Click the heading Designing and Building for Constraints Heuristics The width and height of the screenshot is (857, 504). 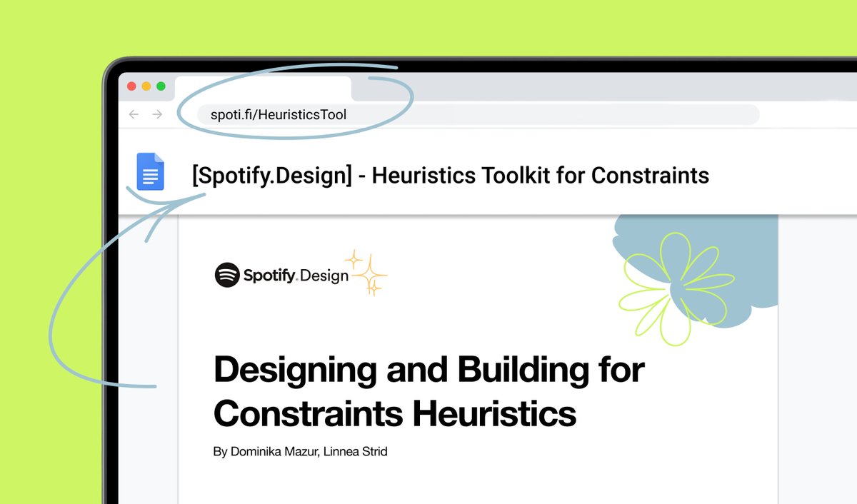click(428, 391)
